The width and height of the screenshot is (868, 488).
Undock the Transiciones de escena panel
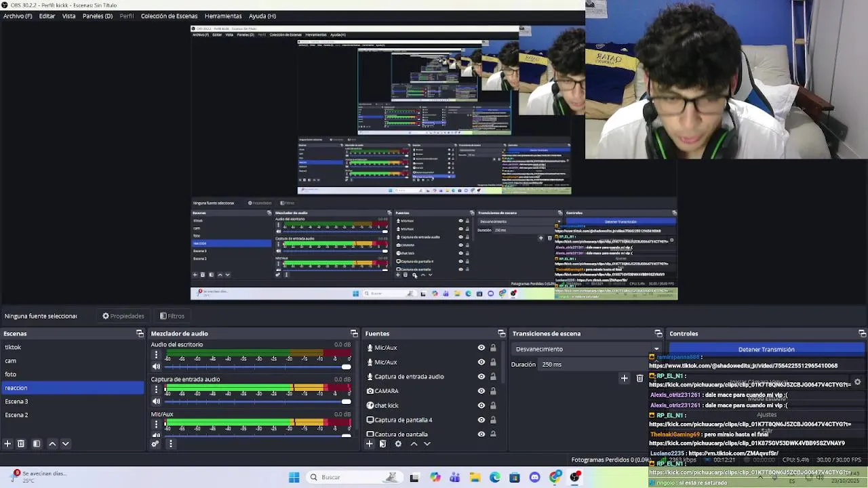[658, 333]
